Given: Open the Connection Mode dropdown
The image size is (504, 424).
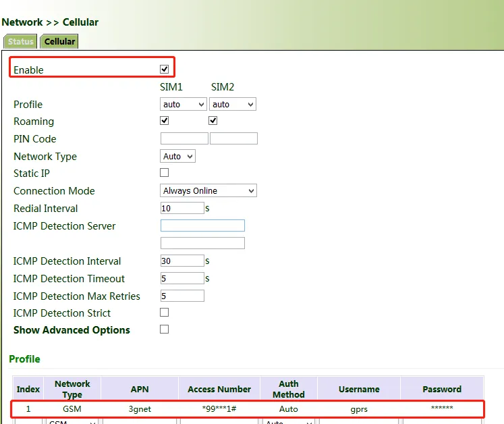Looking at the screenshot, I should [x=208, y=191].
